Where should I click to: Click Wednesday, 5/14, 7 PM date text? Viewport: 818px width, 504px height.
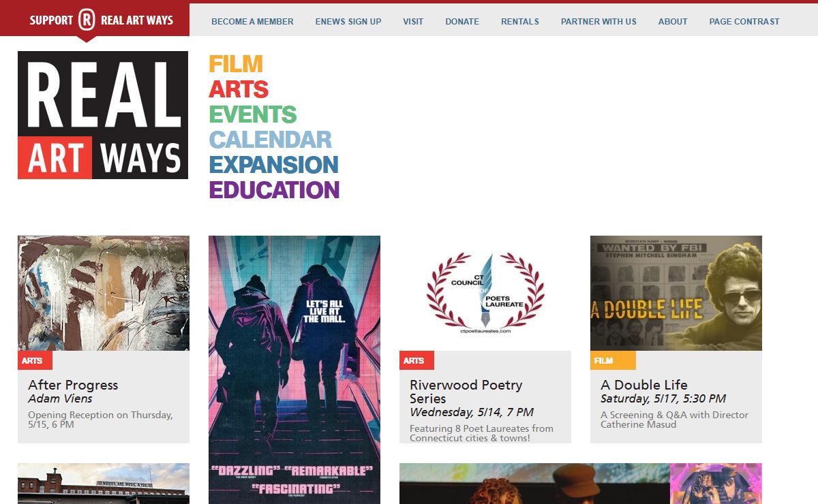[472, 412]
